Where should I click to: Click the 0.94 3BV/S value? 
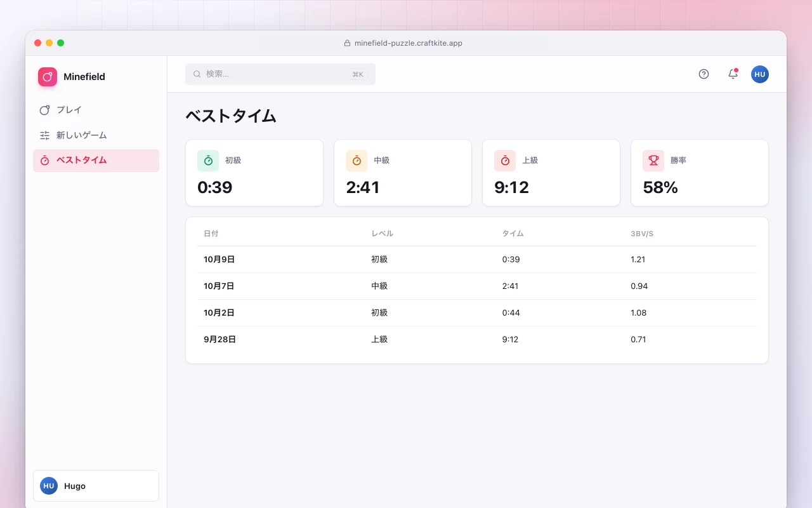pyautogui.click(x=639, y=286)
